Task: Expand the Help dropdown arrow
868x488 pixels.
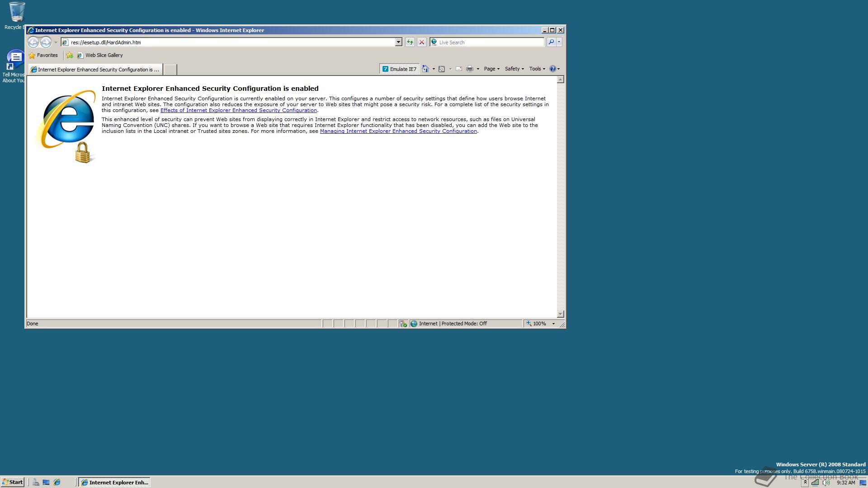Action: click(559, 69)
